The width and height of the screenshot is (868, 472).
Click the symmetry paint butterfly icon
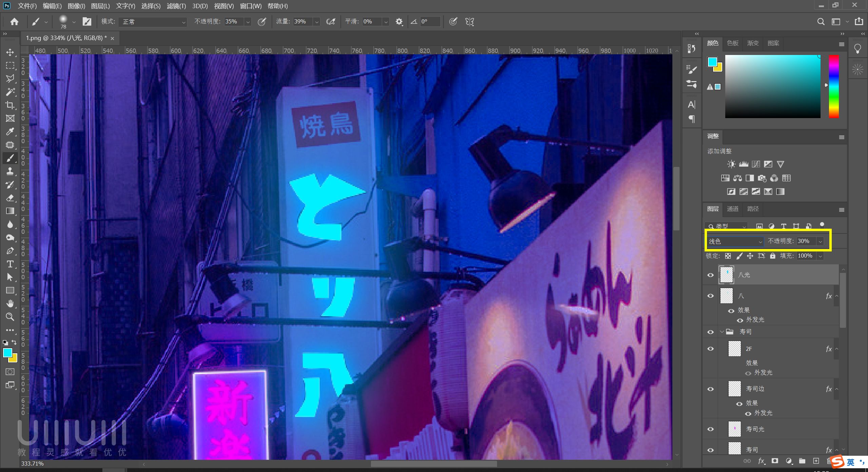coord(470,22)
